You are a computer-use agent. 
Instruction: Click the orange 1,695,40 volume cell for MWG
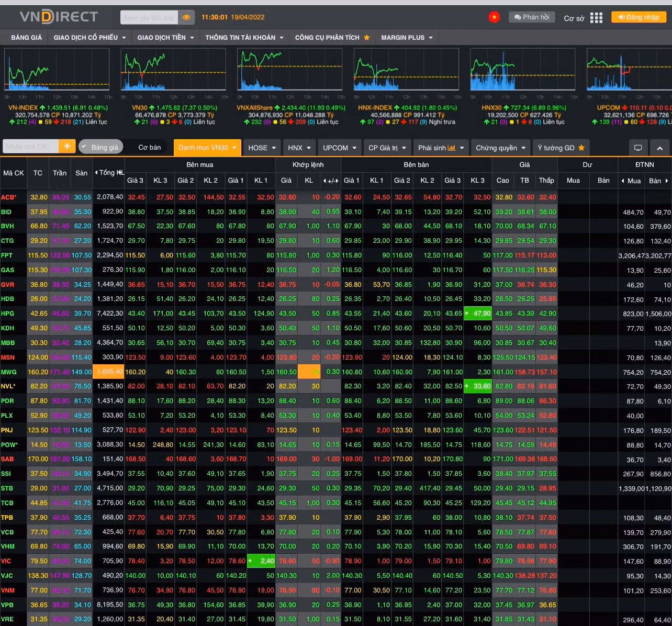[108, 372]
